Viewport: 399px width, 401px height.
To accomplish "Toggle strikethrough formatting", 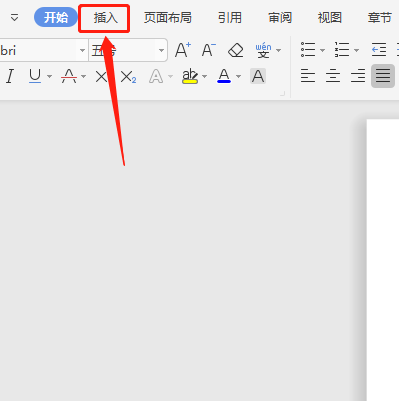I will point(69,76).
